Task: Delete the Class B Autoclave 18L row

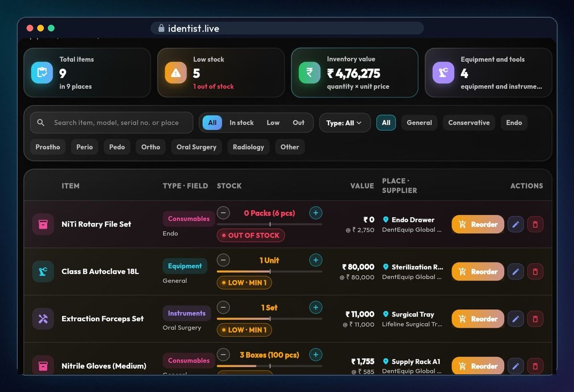Action: 535,272
